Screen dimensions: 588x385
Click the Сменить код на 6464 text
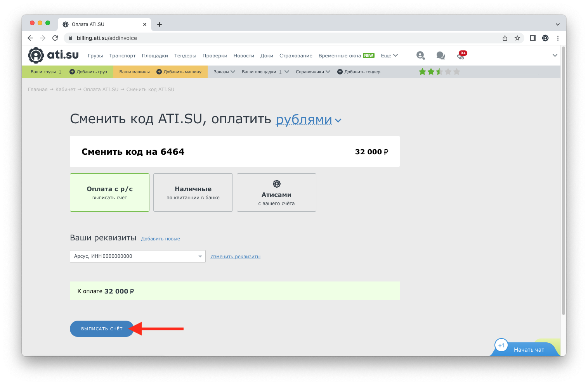tap(133, 152)
